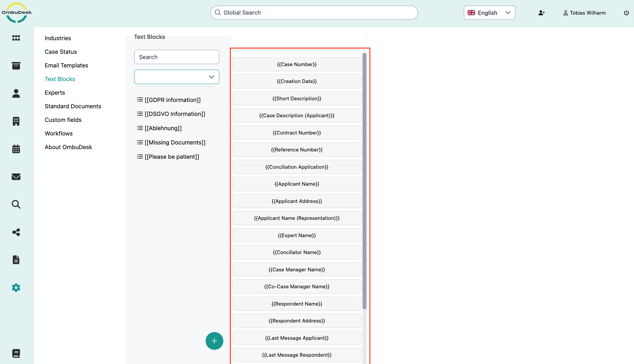Open the archive box icon in sidebar

click(x=16, y=66)
